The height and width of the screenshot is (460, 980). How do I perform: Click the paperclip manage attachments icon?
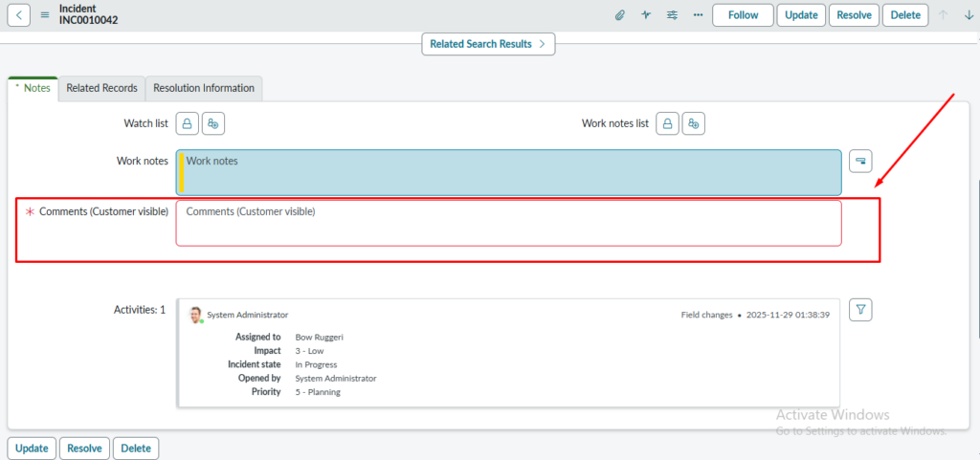tap(620, 15)
